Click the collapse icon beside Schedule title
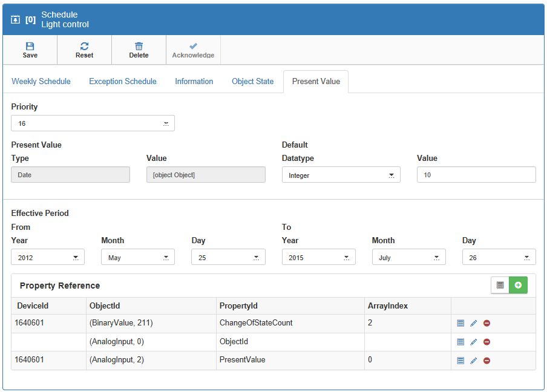Image resolution: width=547 pixels, height=392 pixels. tap(16, 19)
